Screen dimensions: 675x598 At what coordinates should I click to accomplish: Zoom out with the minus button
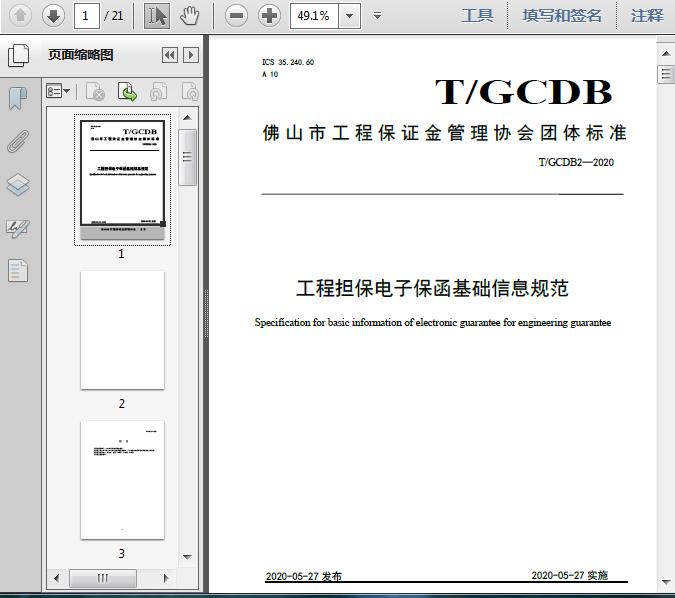[236, 16]
